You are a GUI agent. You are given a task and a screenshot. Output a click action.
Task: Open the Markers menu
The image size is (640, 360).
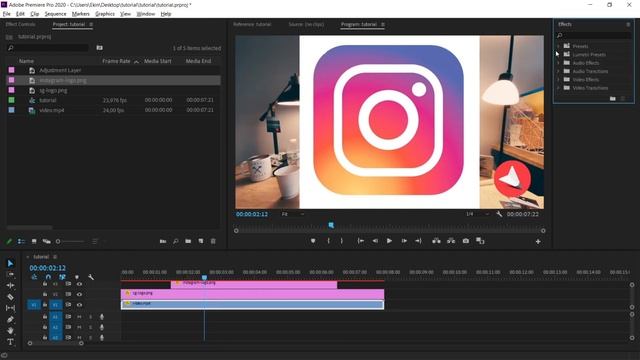coord(80,14)
